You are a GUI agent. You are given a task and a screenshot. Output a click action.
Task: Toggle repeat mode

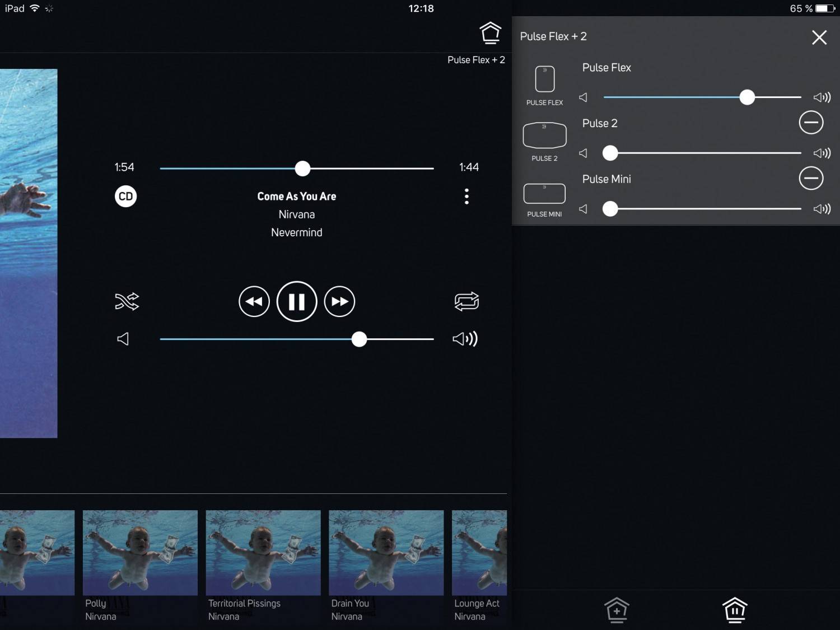(466, 301)
